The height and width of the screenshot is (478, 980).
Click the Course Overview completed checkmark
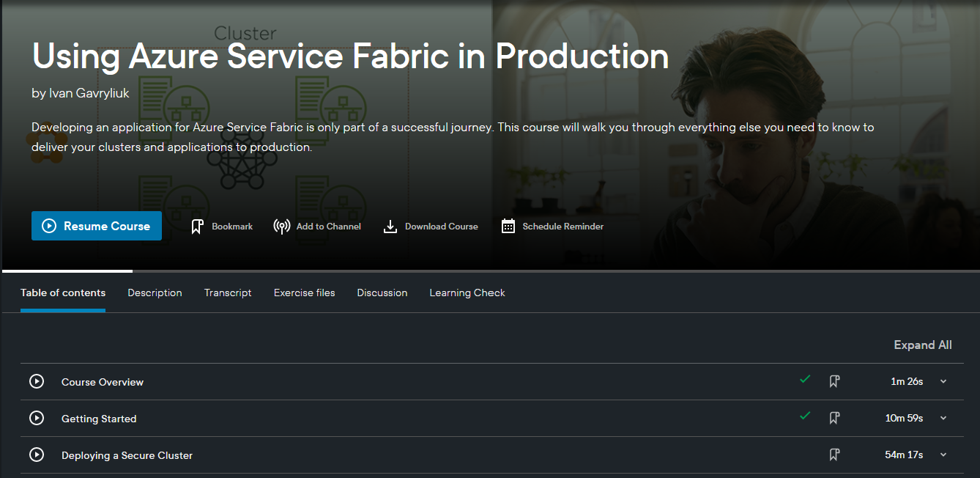[x=806, y=379]
